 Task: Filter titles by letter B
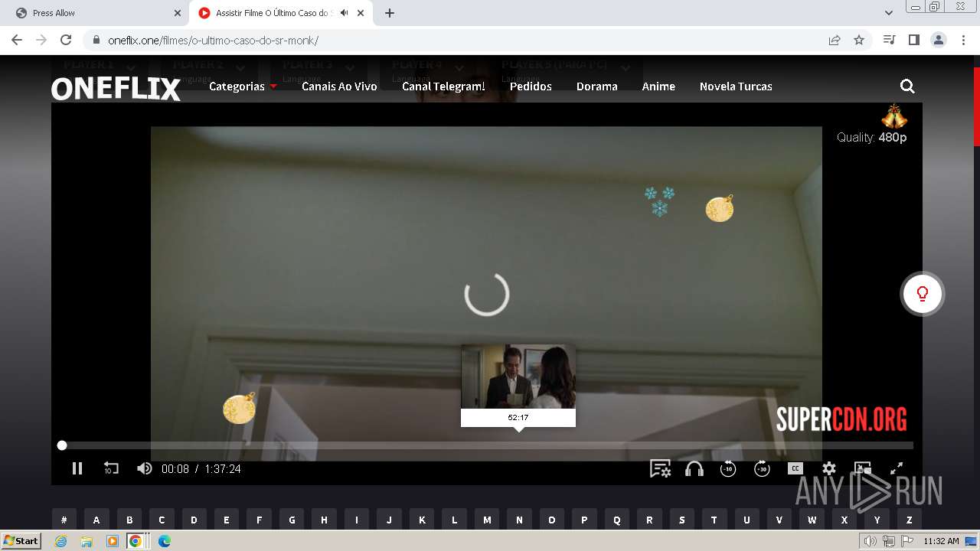tap(129, 520)
